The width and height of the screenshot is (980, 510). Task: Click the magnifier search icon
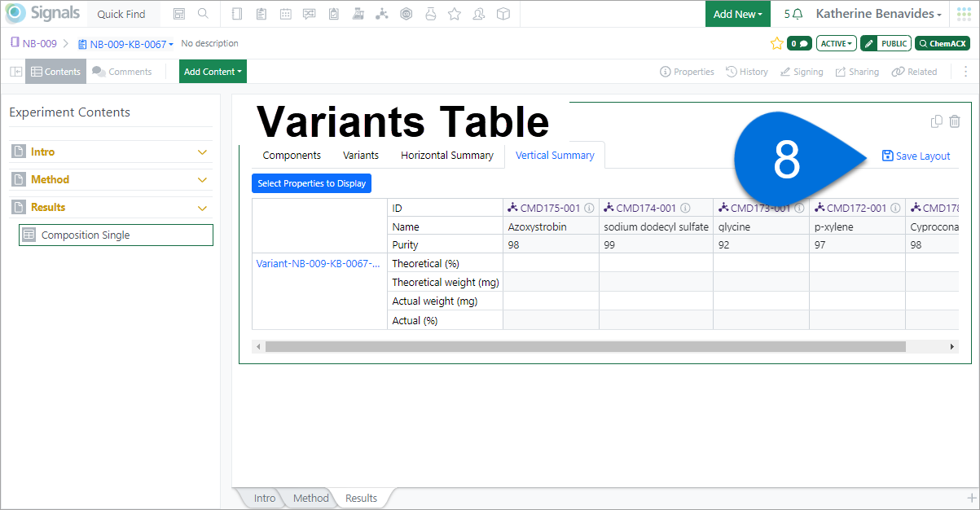pos(203,14)
